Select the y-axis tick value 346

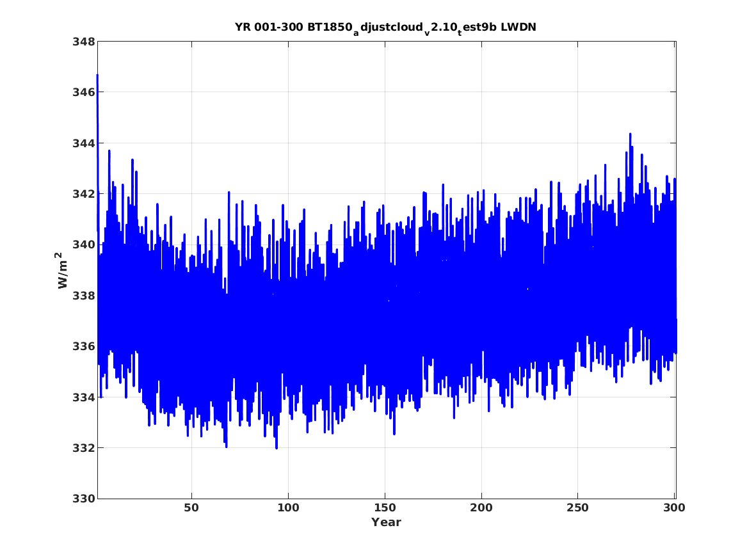(x=83, y=92)
